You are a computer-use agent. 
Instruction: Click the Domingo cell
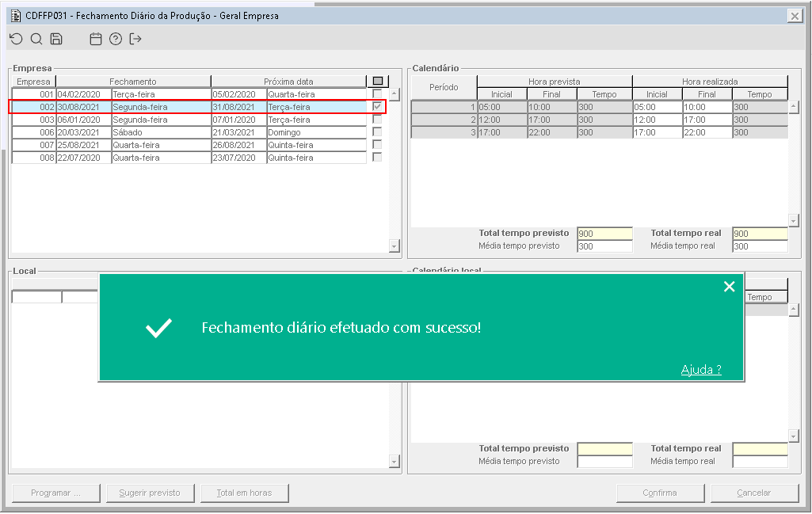[x=316, y=132]
